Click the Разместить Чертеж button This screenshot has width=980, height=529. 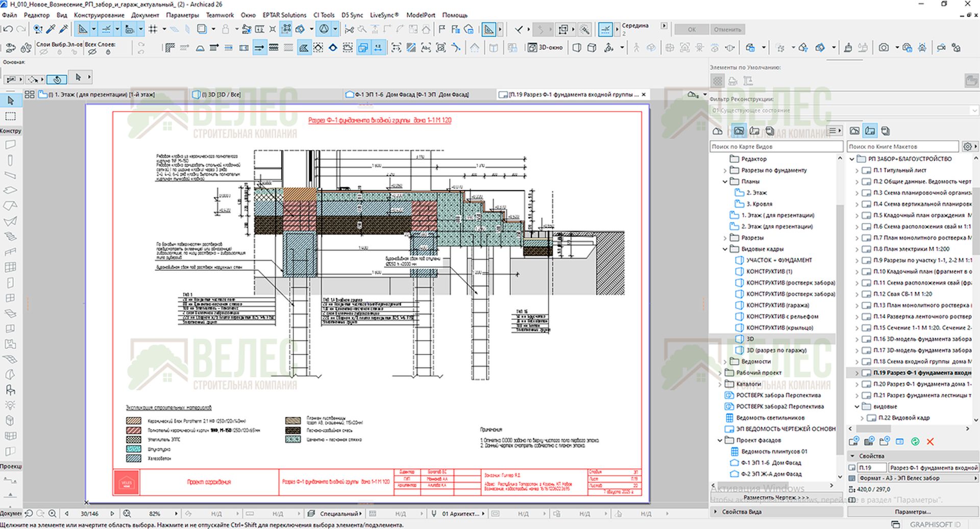(775, 497)
